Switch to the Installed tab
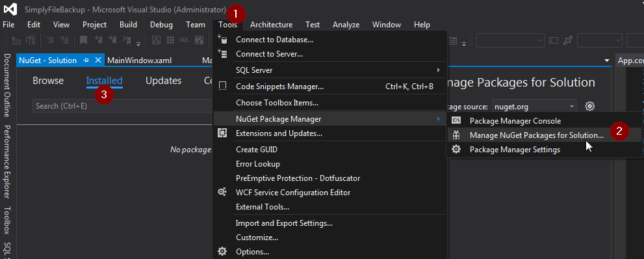644x259 pixels. tap(105, 81)
